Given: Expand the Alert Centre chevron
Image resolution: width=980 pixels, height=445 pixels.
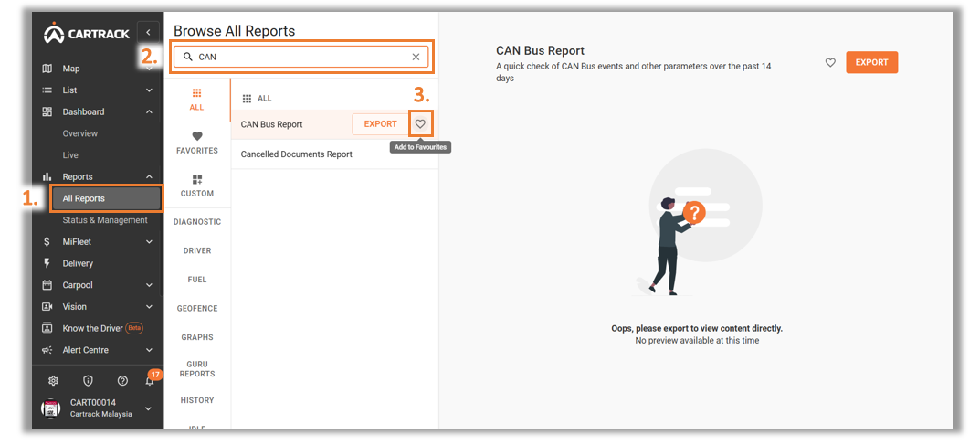Looking at the screenshot, I should 149,350.
